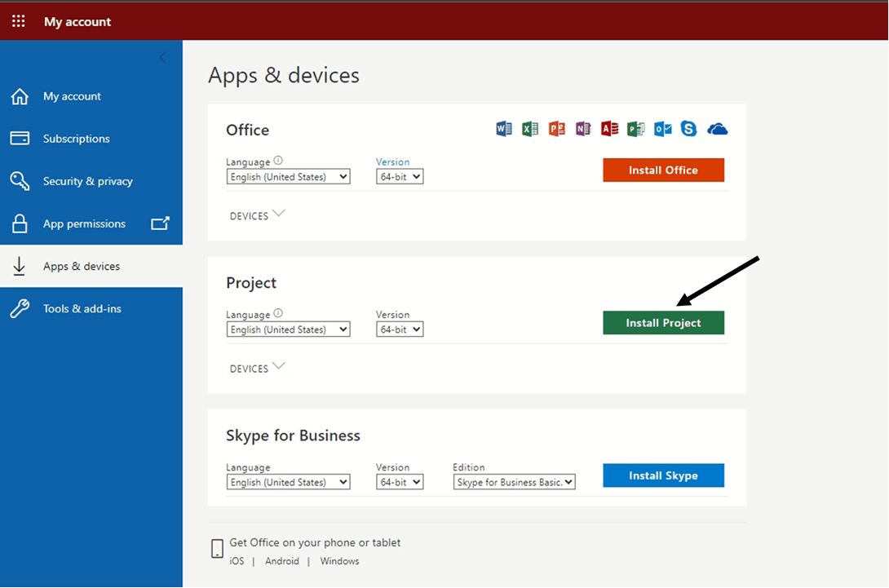Click the Skype for Business section heading
The width and height of the screenshot is (889, 588).
coord(293,435)
